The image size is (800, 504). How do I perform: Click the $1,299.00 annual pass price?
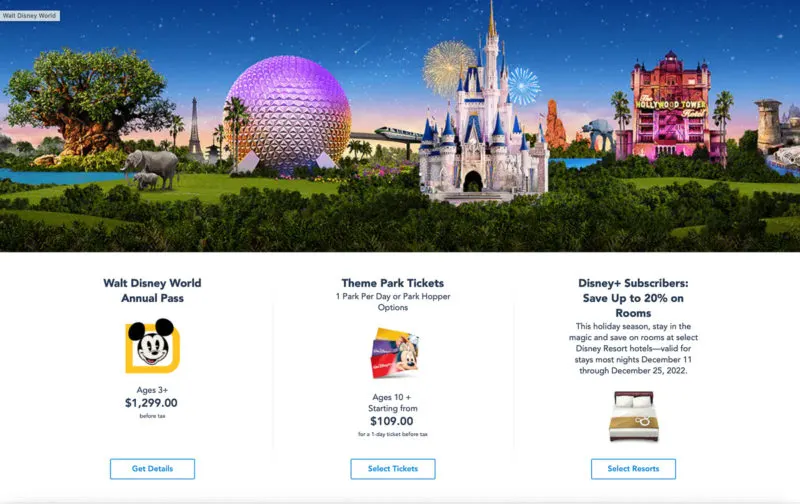click(x=152, y=403)
